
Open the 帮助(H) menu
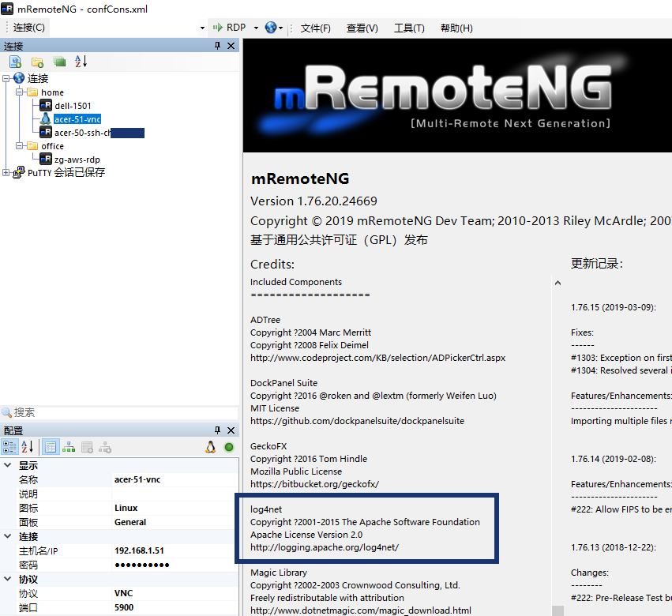(457, 28)
